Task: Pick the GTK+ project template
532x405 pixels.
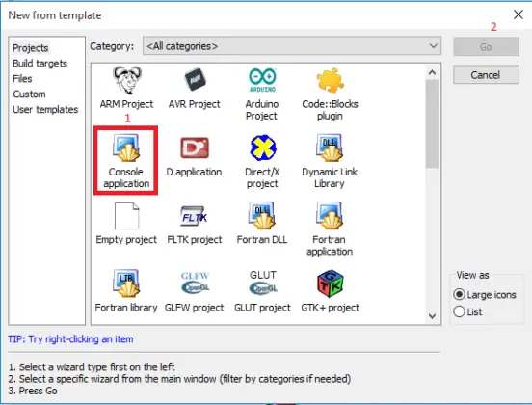Action: click(x=330, y=291)
